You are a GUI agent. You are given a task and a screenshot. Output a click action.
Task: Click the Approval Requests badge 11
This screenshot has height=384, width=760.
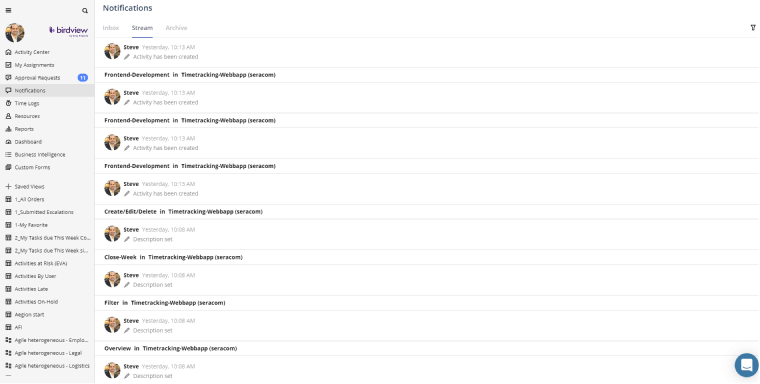pos(83,78)
